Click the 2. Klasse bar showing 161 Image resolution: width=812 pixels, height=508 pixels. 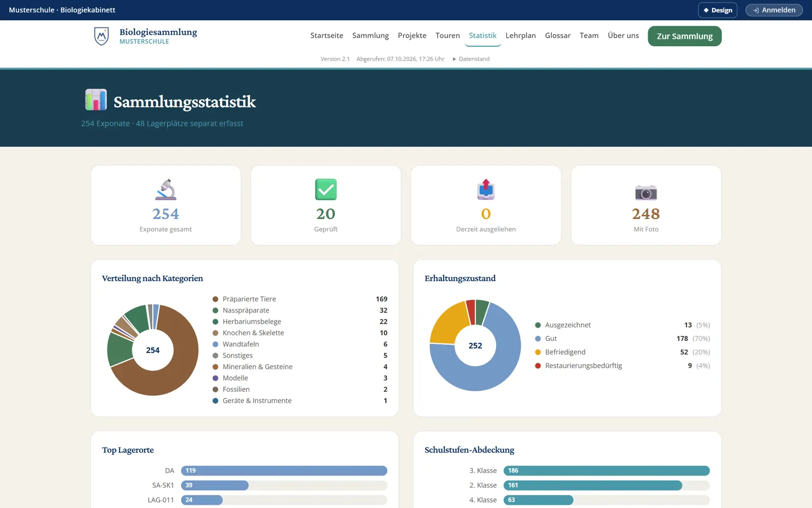[x=593, y=486]
